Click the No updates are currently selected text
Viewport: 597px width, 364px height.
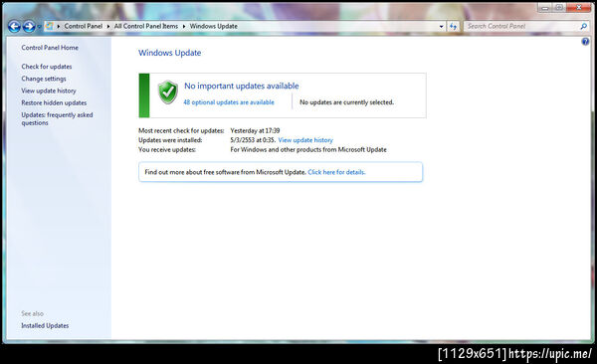pyautogui.click(x=347, y=102)
